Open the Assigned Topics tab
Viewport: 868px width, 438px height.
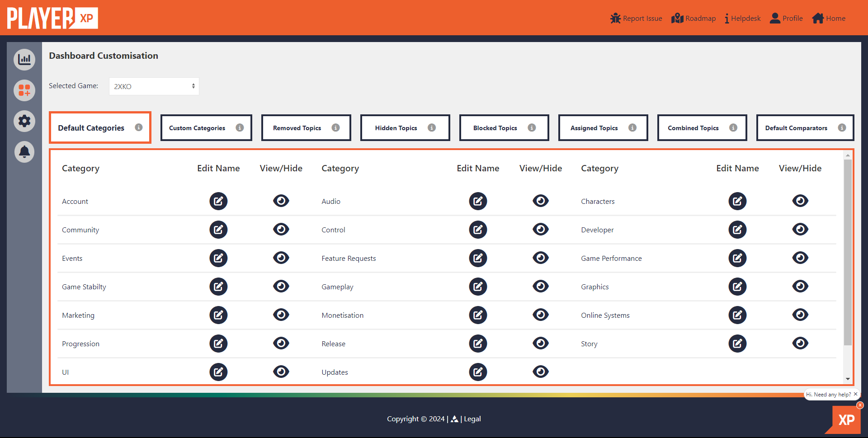tap(603, 127)
